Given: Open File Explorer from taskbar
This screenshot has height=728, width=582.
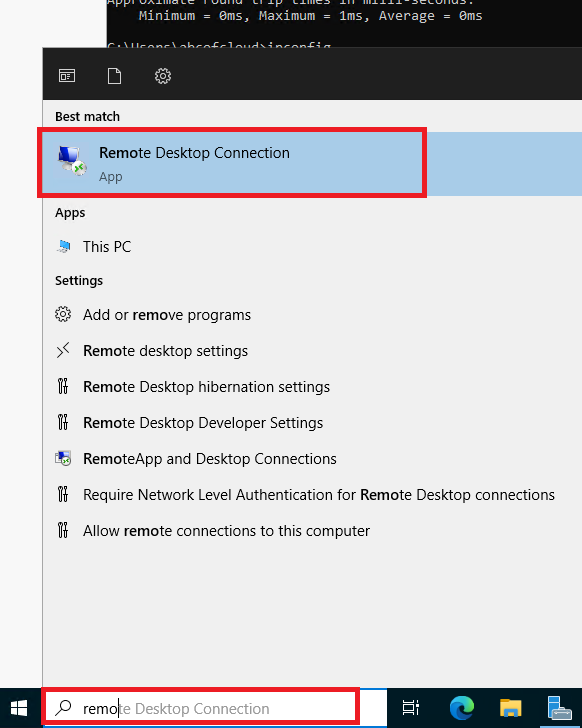Looking at the screenshot, I should (511, 708).
